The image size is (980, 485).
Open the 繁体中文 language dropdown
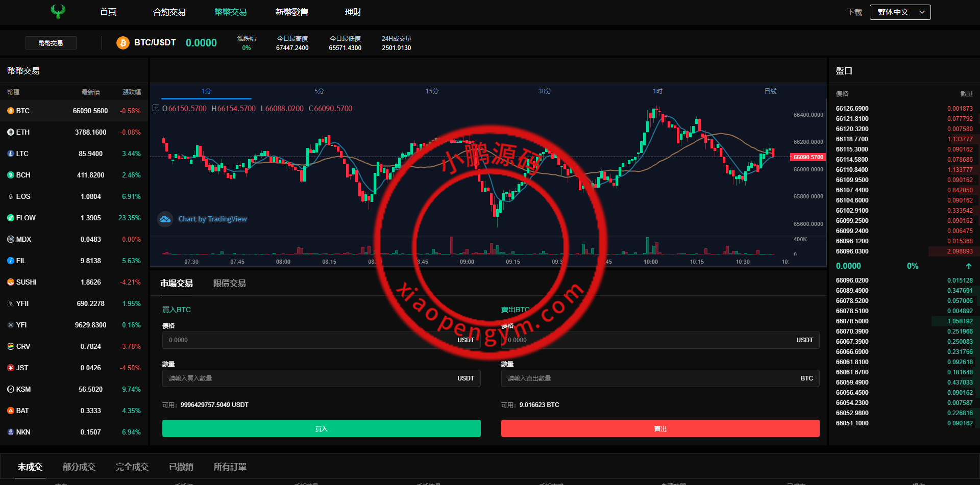coord(900,12)
